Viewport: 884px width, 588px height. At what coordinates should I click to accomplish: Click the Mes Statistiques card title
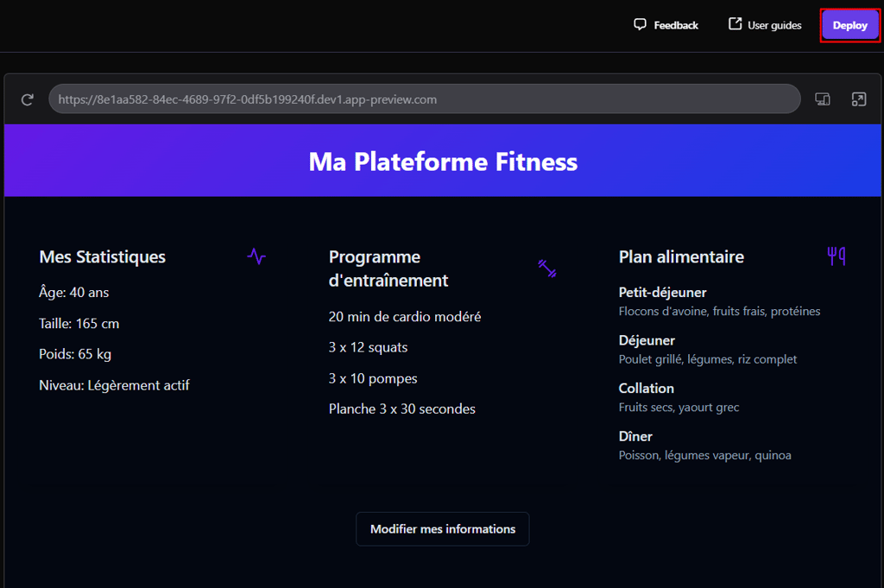(x=102, y=257)
